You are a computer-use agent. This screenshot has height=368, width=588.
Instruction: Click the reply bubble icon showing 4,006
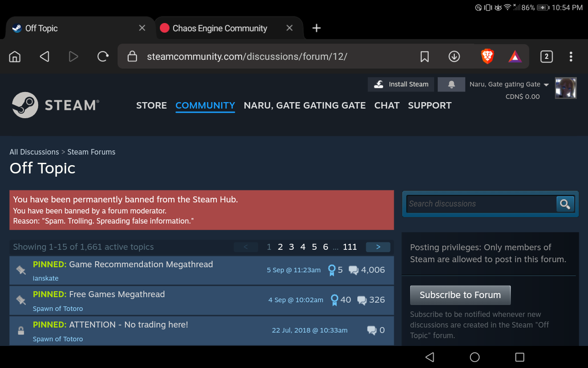coord(353,270)
